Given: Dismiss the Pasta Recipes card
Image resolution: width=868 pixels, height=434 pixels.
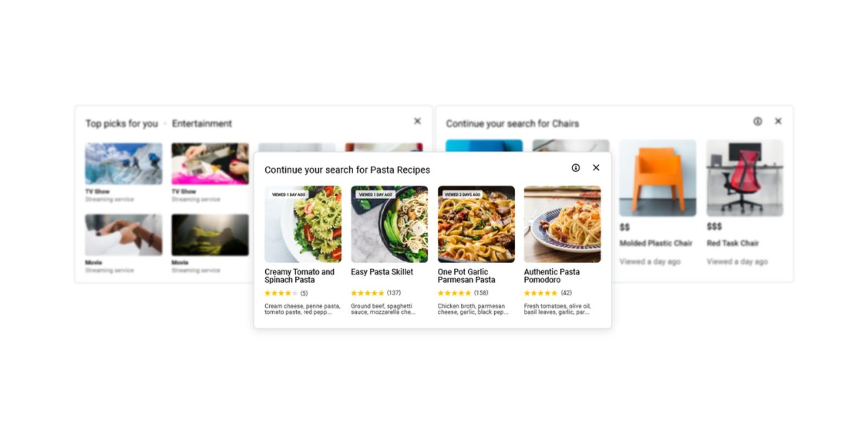Looking at the screenshot, I should coord(596,168).
